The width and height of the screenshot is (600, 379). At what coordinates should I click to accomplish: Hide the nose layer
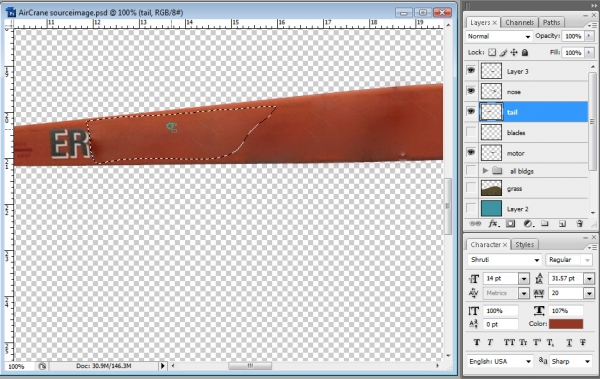pos(471,91)
